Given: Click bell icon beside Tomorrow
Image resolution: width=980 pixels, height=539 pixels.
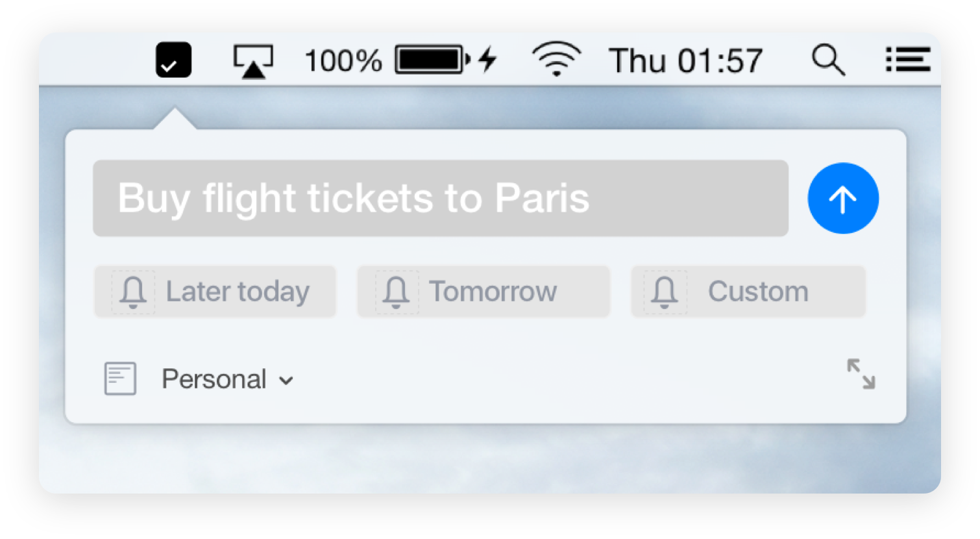Looking at the screenshot, I should pyautogui.click(x=396, y=292).
